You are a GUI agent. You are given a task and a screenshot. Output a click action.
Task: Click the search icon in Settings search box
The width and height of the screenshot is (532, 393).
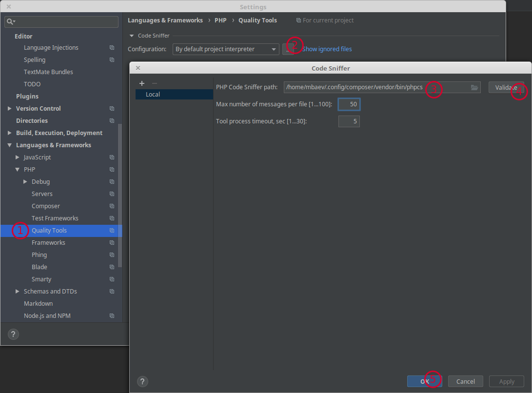pos(10,22)
